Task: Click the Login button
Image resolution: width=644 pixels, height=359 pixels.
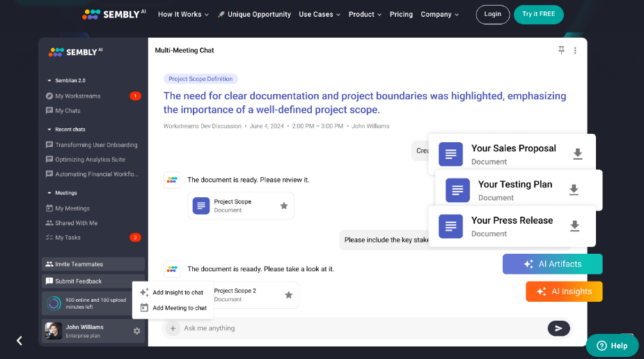Action: click(492, 15)
